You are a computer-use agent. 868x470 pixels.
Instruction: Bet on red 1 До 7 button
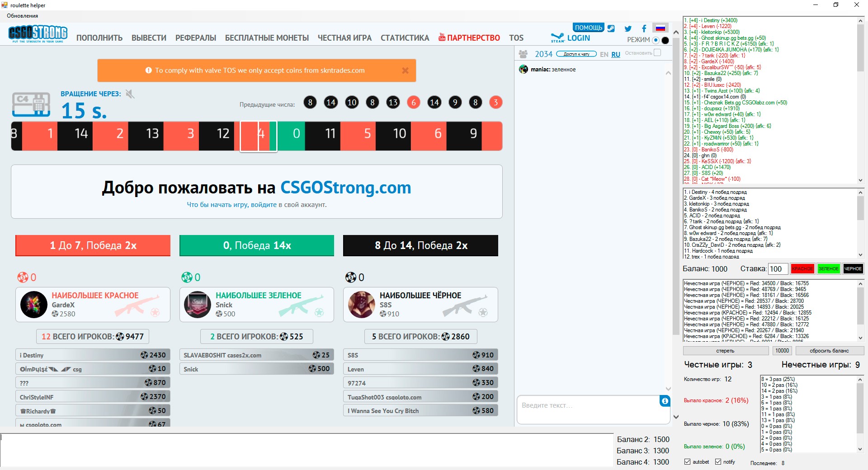pyautogui.click(x=93, y=245)
